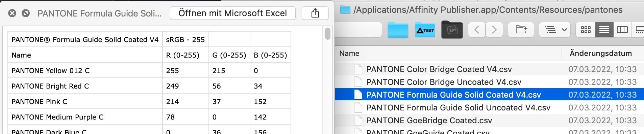Select PANTONE GoeBridge Coated.csv file
Viewport: 644px width, 134px height.
[x=490, y=121]
